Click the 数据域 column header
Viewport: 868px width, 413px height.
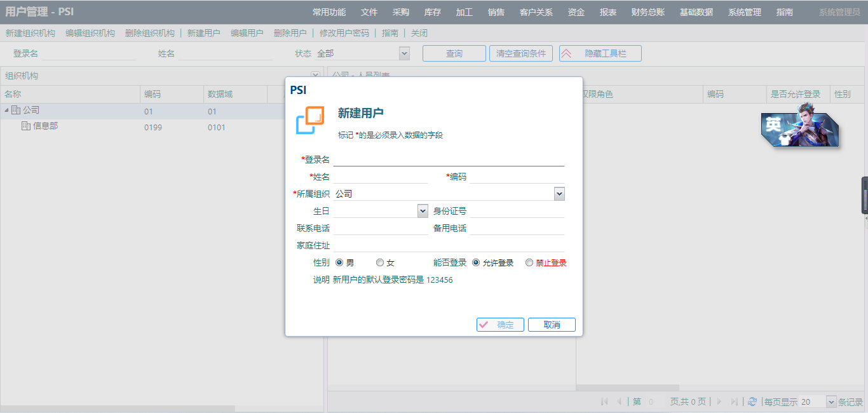click(x=235, y=94)
